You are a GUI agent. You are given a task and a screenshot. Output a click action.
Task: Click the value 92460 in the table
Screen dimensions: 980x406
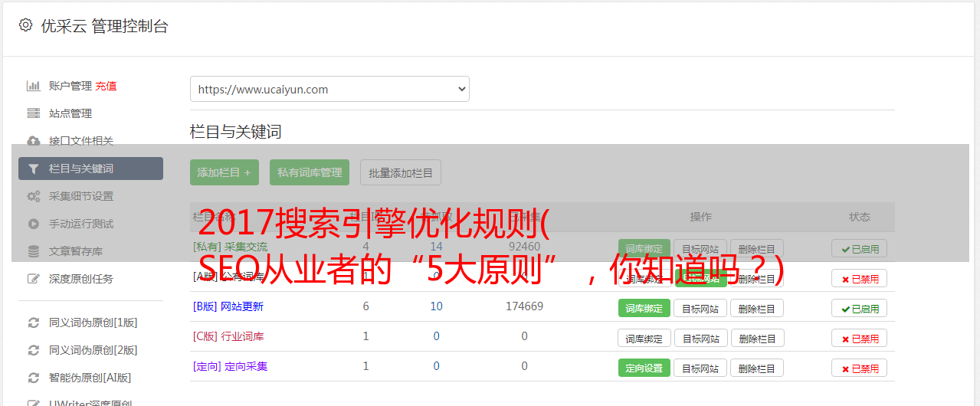[x=525, y=247]
